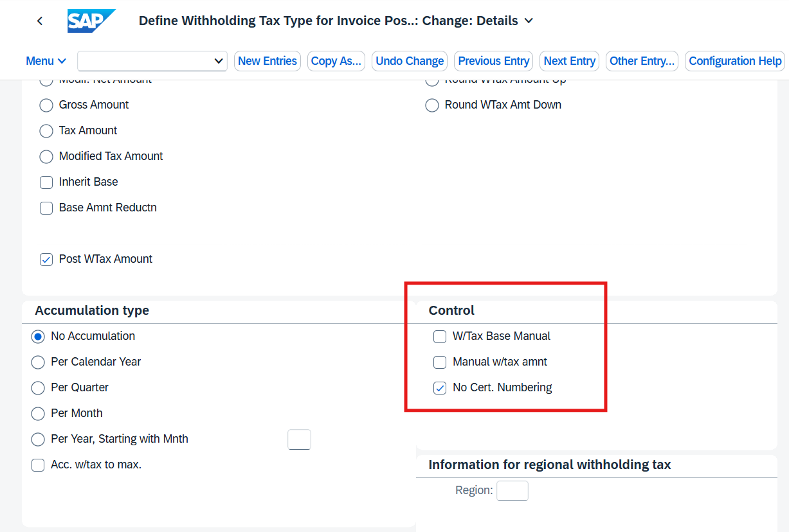Expand the page title chevron

[529, 21]
